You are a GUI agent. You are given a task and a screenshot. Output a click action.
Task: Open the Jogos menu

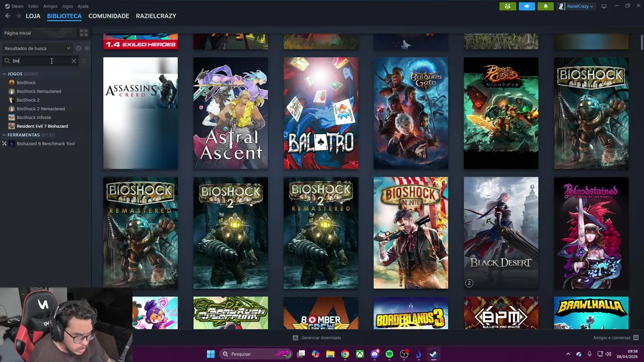click(x=67, y=6)
